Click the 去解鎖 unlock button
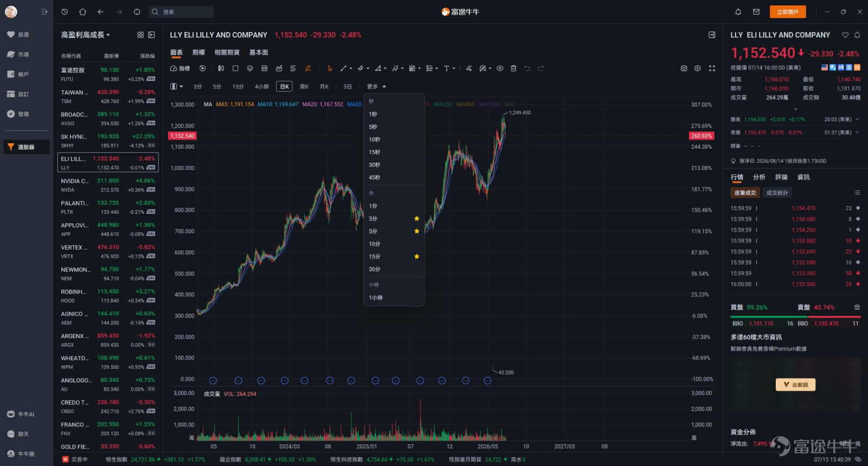This screenshot has width=868, height=466. (x=796, y=385)
